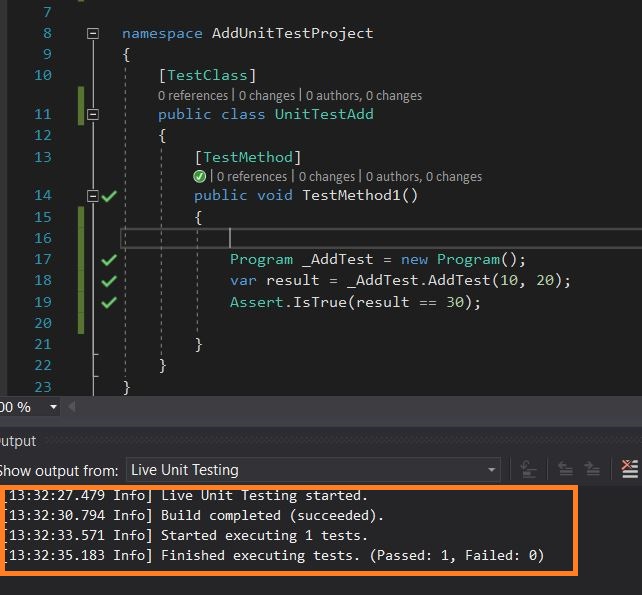Click line number 21 in gutter
The width and height of the screenshot is (642, 595).
tap(43, 344)
